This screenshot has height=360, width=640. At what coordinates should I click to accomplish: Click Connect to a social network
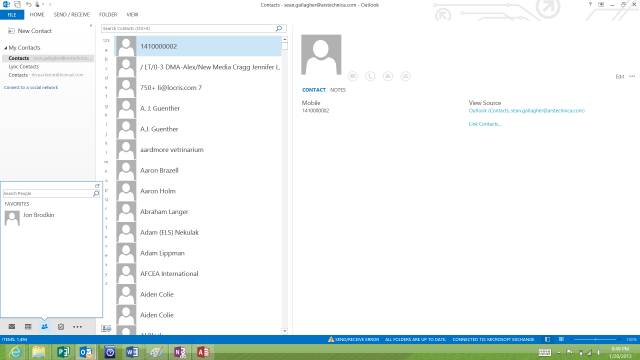(31, 87)
